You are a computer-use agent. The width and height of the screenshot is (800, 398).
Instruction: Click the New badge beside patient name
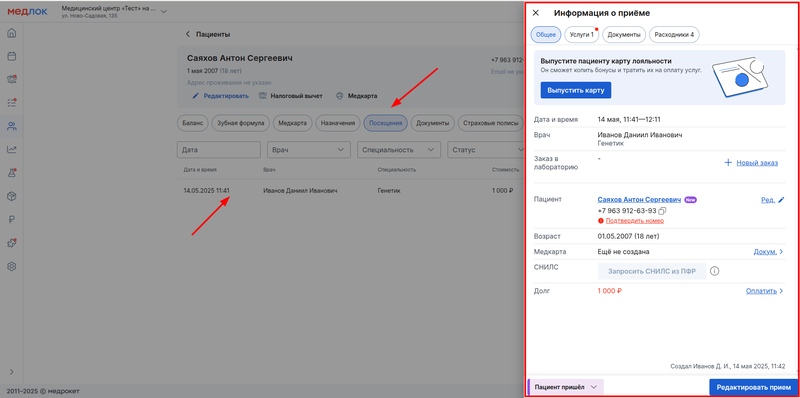pos(690,200)
